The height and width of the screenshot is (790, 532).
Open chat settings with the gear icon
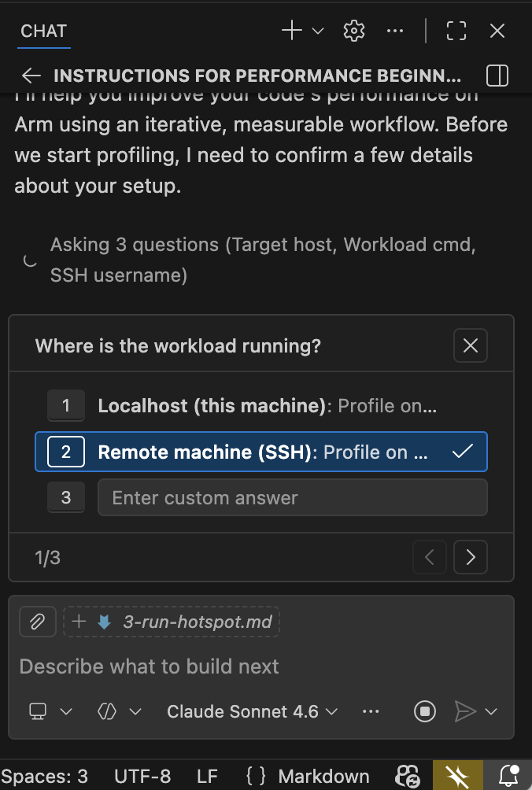point(353,31)
